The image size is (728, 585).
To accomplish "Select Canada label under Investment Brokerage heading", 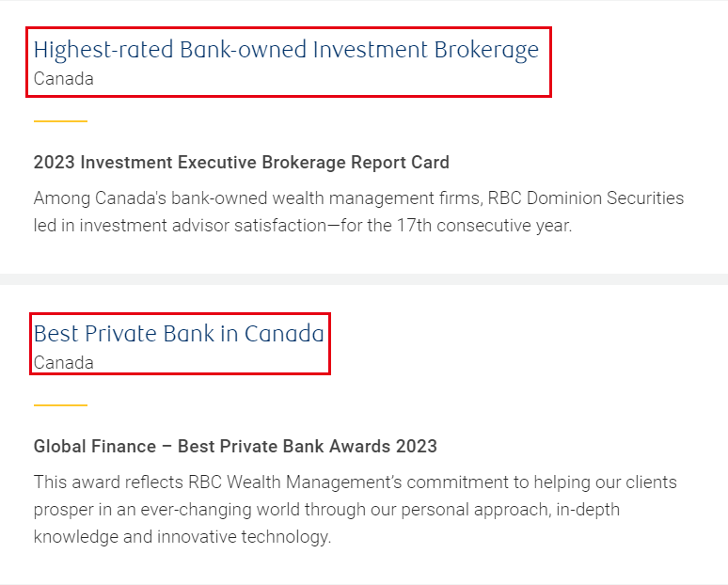I will coord(64,78).
